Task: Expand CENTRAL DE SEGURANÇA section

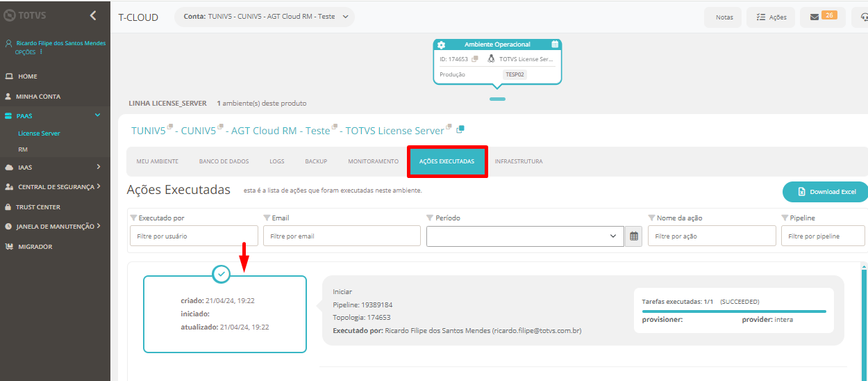Action: click(99, 186)
